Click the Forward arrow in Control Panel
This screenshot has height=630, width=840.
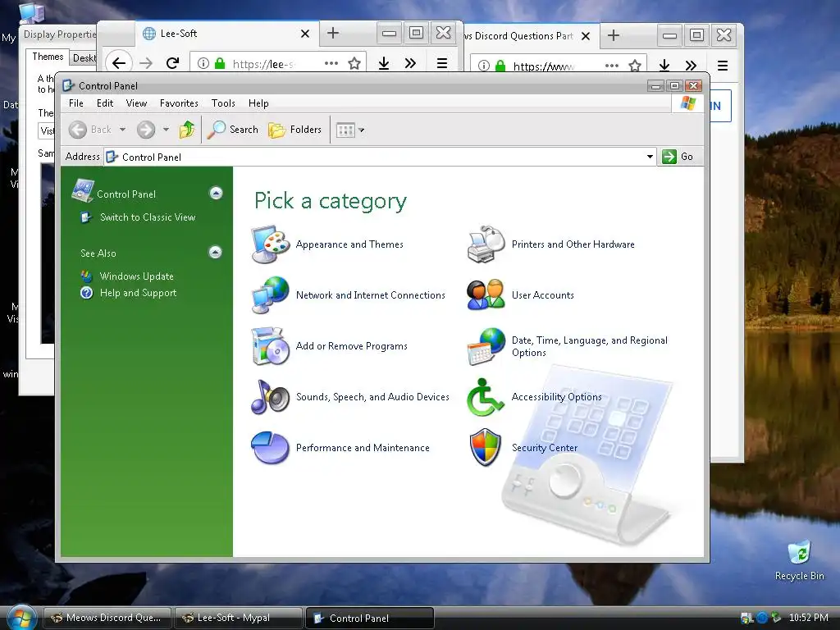coord(146,130)
